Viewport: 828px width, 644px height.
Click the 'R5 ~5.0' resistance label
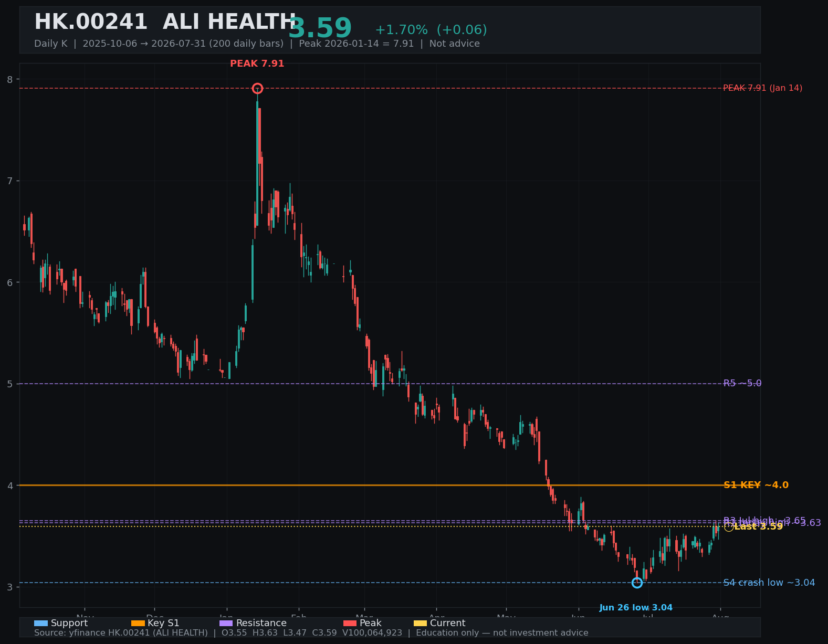pos(742,383)
